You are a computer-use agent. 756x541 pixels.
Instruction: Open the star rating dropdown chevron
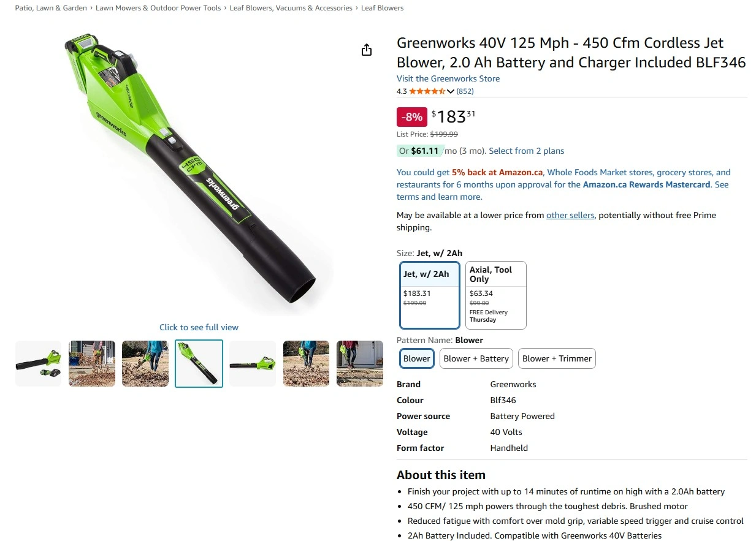click(x=451, y=91)
